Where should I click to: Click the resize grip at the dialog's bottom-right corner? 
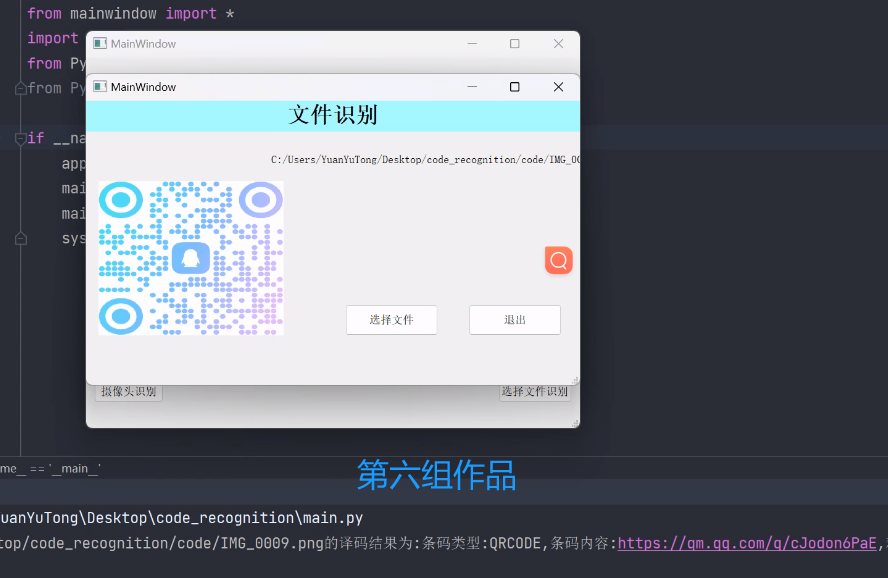tap(573, 379)
